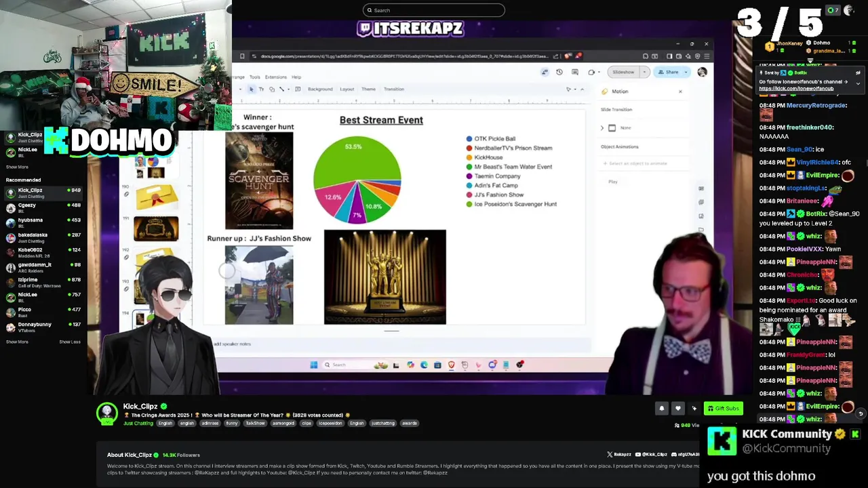
Task: Click the chat scroll-to-latest arrow icon
Action: (861, 414)
